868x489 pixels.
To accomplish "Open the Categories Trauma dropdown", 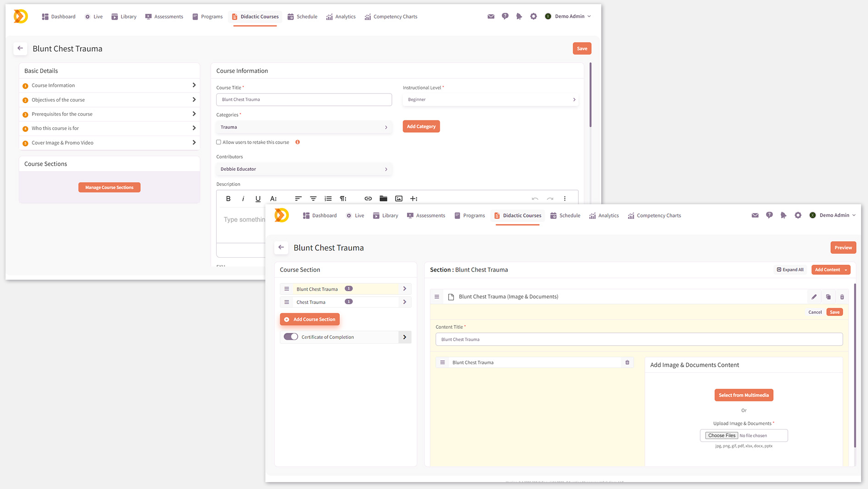I will [304, 127].
